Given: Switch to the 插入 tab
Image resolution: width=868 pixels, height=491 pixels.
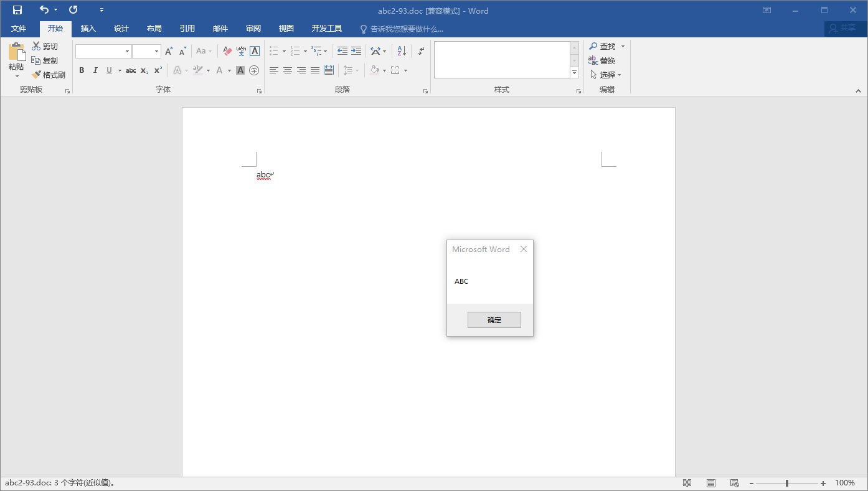Looking at the screenshot, I should pyautogui.click(x=88, y=29).
